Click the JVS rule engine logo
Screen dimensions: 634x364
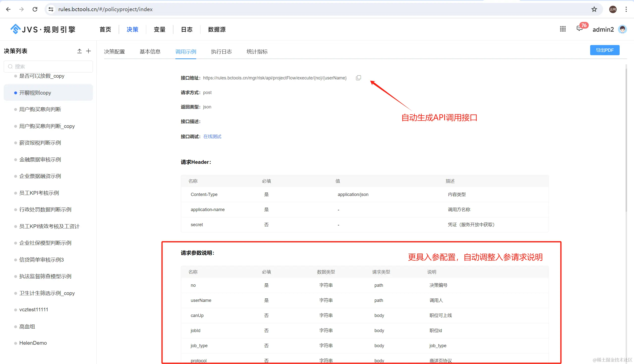(43, 29)
